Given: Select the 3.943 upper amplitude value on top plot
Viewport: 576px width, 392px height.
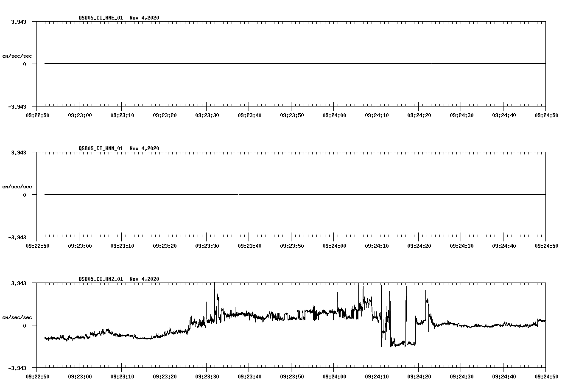Looking at the screenshot, I should [x=18, y=21].
